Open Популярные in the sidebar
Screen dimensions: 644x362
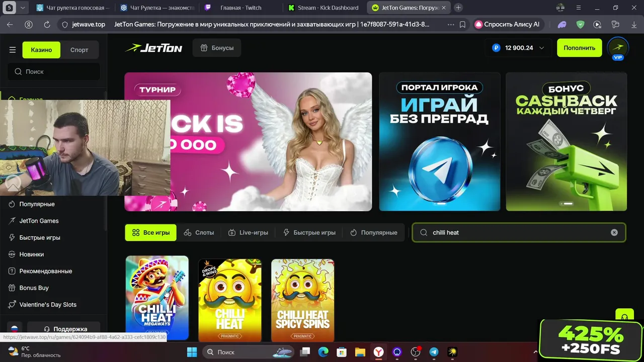coord(37,204)
